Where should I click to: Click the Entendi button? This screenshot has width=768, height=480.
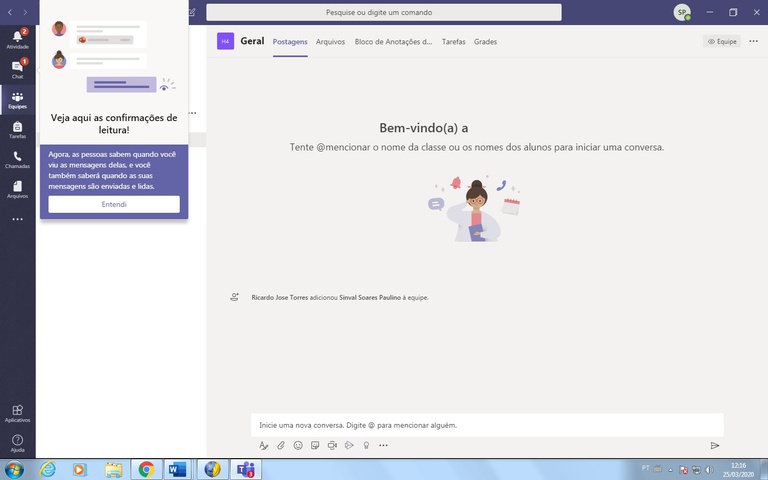tap(114, 204)
